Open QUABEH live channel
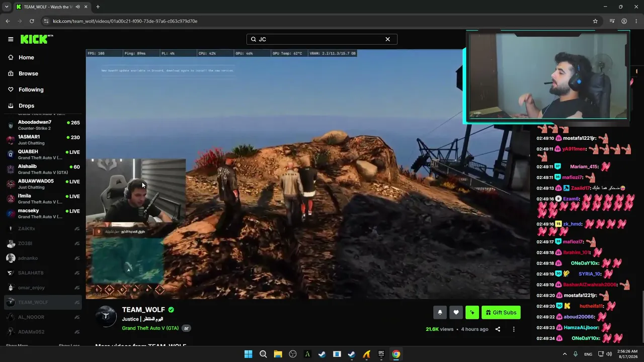This screenshot has height=362, width=644. [43, 154]
